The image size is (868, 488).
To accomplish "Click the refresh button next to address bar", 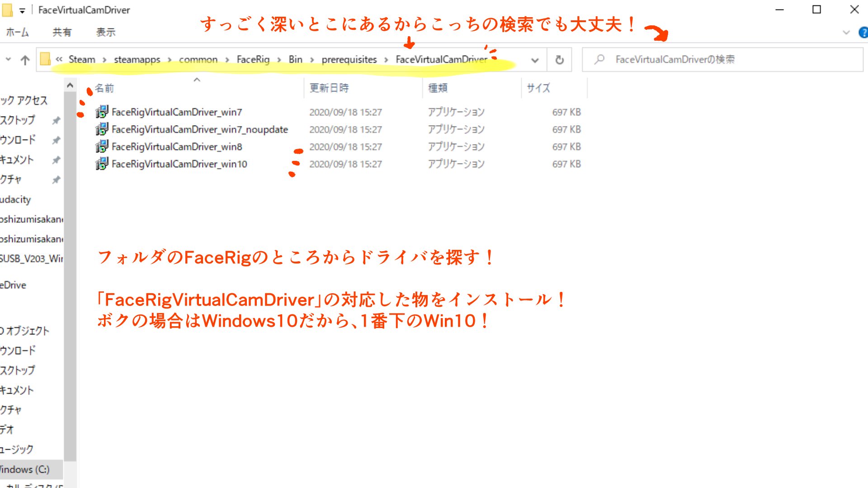I will coord(560,60).
